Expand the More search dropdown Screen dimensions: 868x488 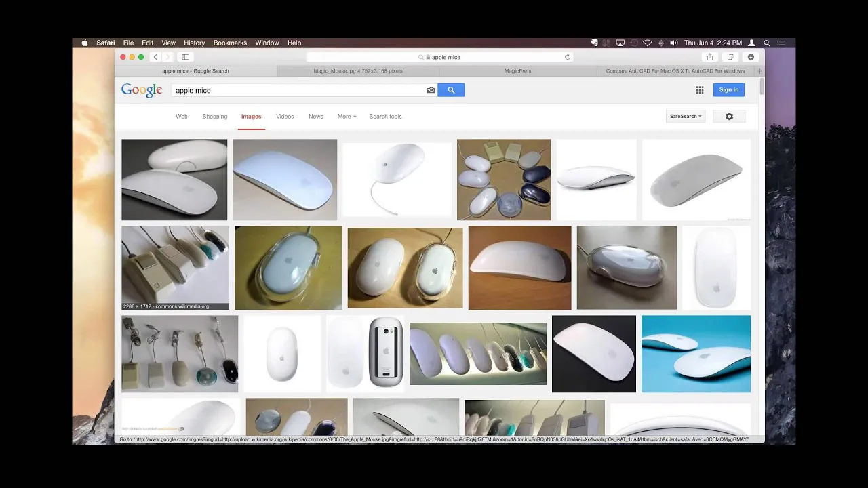(x=347, y=117)
